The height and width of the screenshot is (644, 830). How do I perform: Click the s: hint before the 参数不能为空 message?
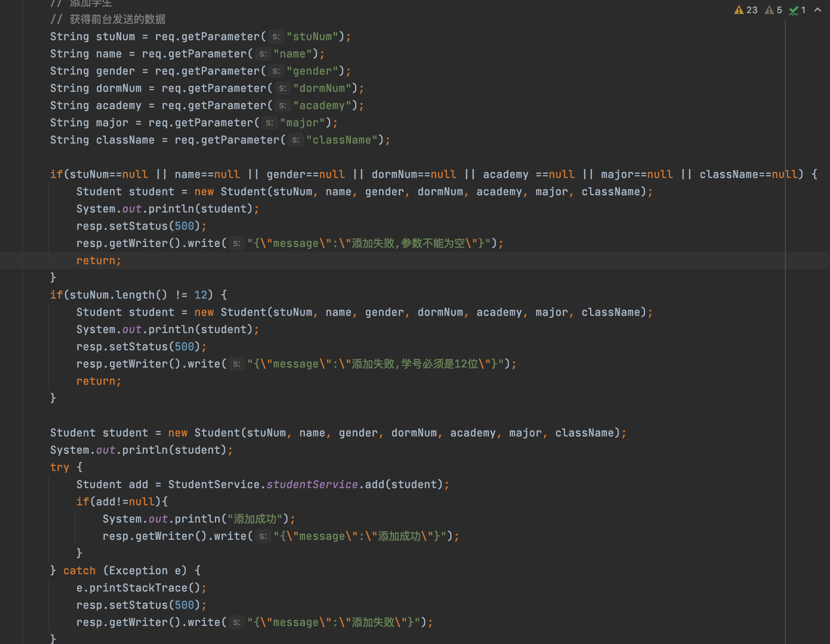pos(237,243)
